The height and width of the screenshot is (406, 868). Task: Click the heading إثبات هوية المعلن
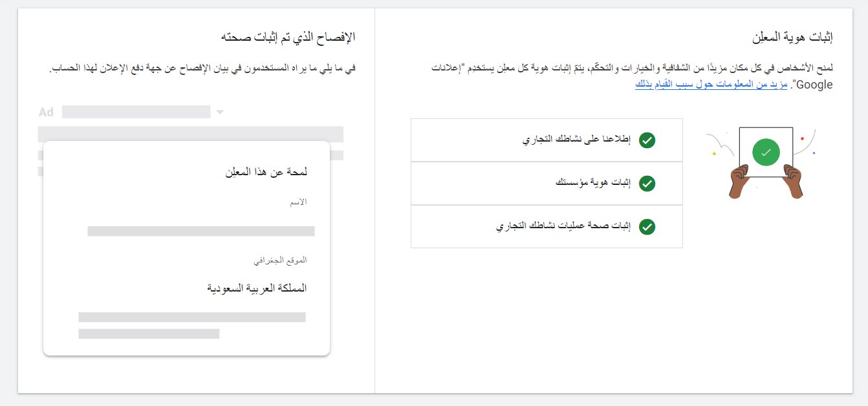(x=792, y=37)
